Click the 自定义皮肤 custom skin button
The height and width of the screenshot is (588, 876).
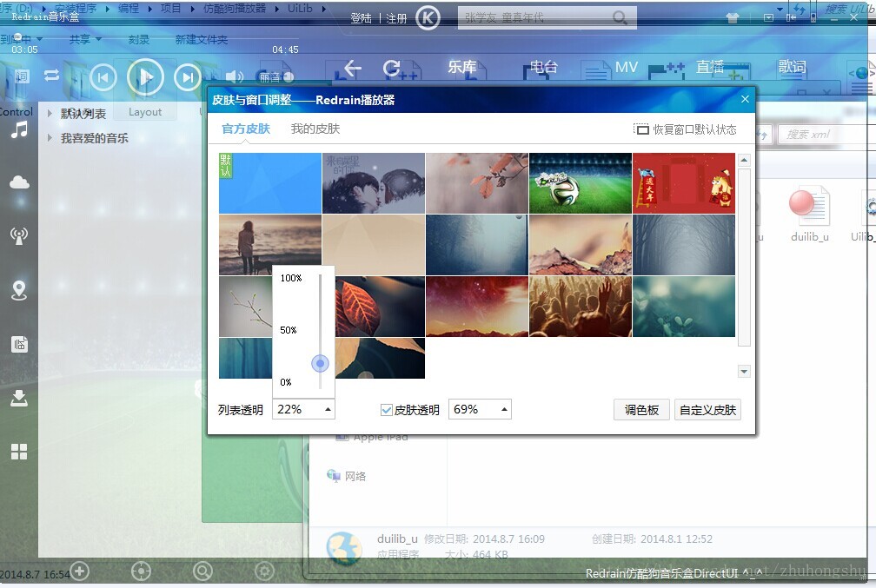click(707, 410)
